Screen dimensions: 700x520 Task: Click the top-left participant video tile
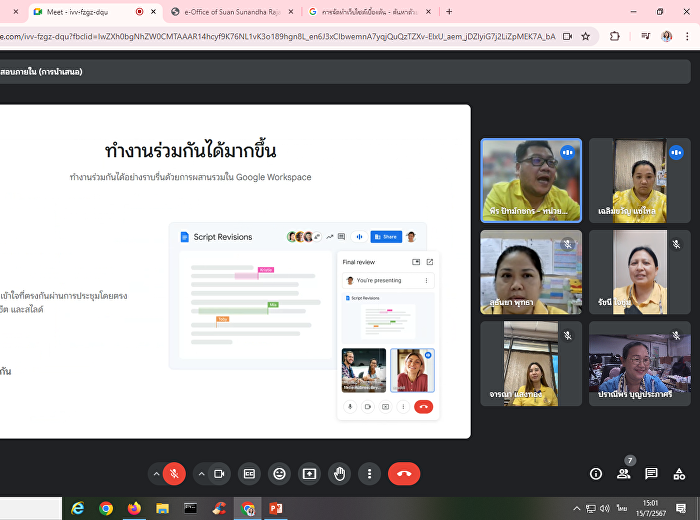(530, 180)
